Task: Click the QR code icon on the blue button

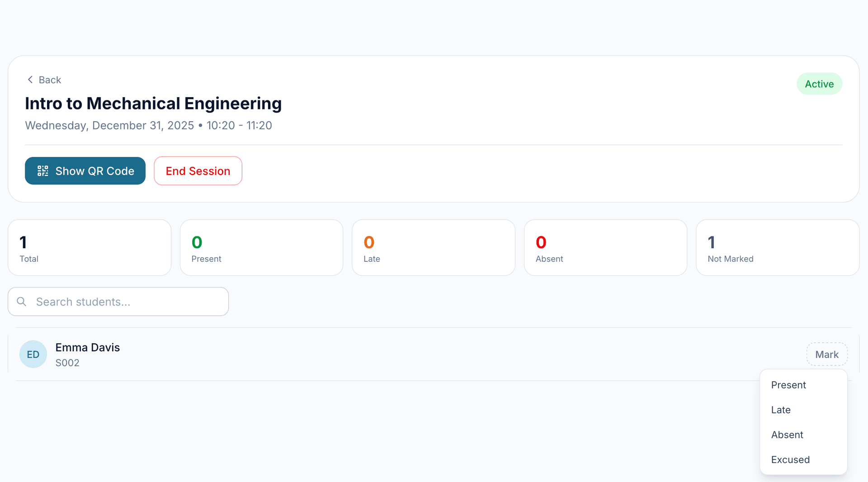Action: coord(42,171)
